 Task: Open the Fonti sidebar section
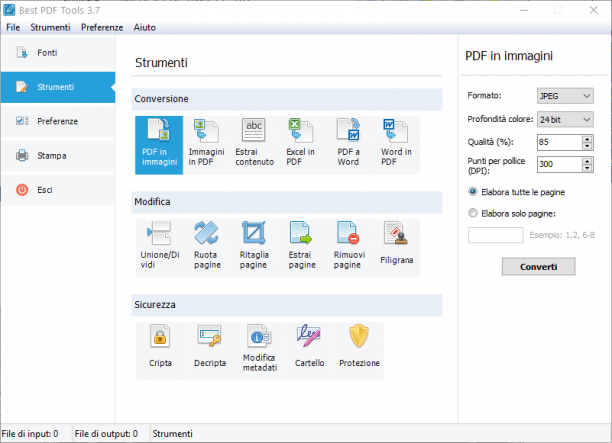(58, 53)
